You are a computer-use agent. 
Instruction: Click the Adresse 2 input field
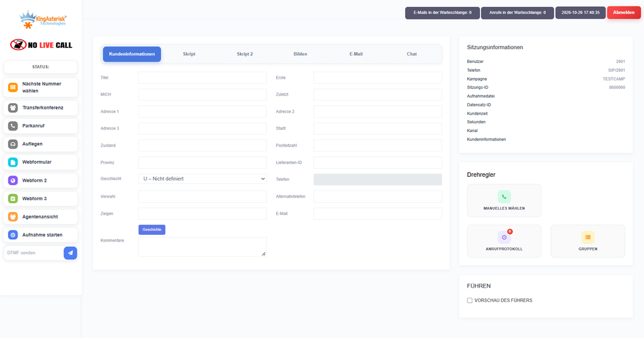coord(377,111)
